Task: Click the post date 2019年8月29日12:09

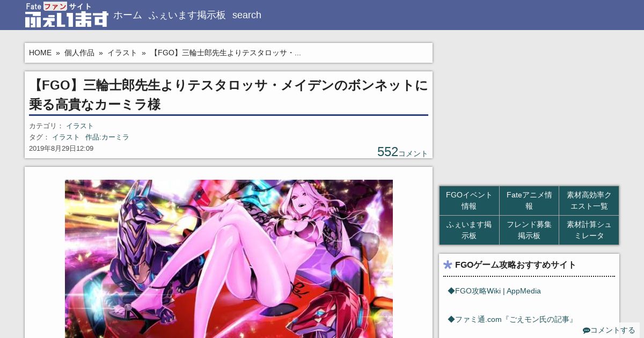Action: pyautogui.click(x=61, y=149)
